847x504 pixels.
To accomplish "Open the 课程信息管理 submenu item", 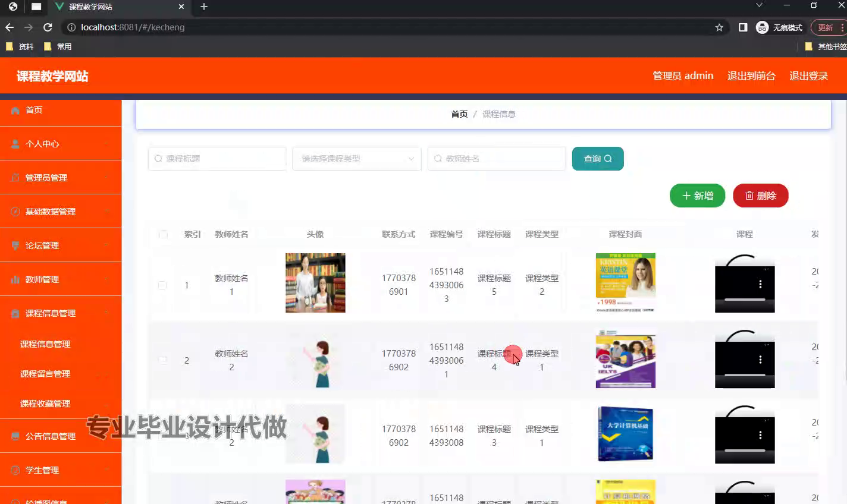I will (45, 344).
